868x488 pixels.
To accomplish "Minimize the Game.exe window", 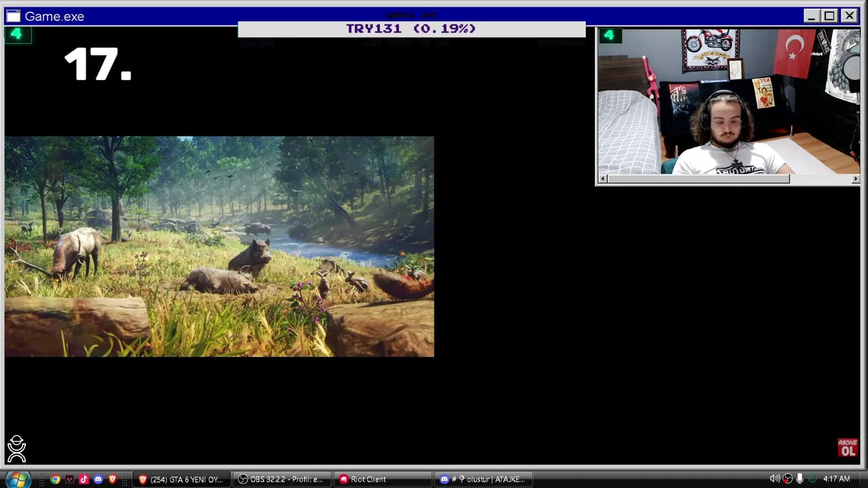I will pyautogui.click(x=812, y=16).
